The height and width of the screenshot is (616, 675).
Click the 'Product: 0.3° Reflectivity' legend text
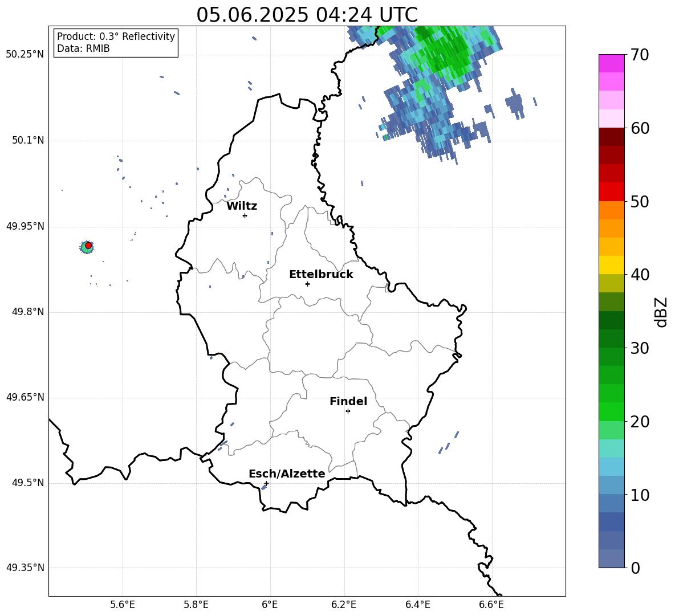(116, 36)
